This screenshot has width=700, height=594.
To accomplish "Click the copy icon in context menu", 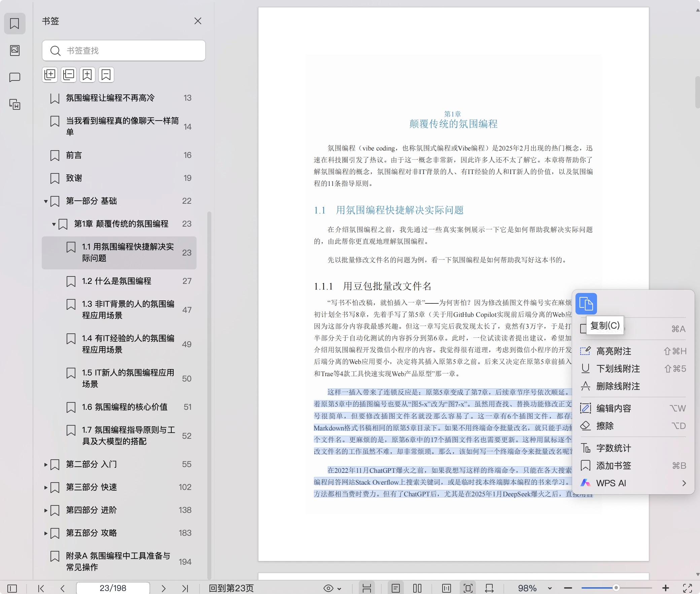I will (586, 304).
